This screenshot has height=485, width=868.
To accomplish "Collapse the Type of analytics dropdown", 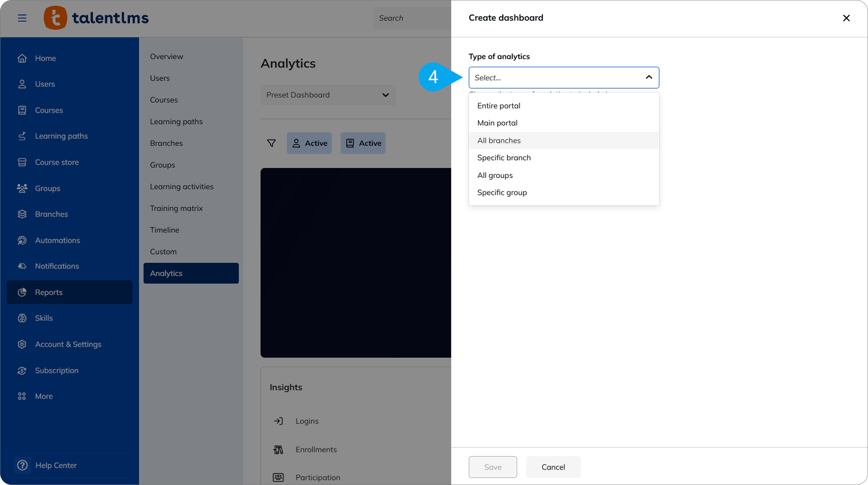I will [x=649, y=77].
